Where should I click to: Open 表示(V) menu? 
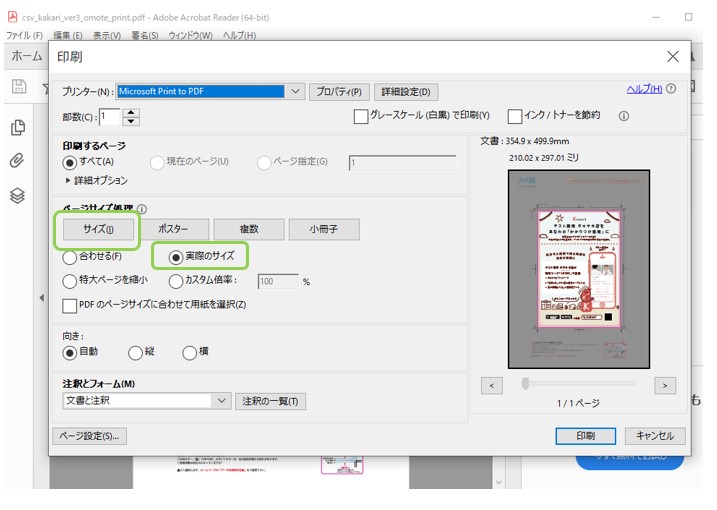[x=107, y=35]
